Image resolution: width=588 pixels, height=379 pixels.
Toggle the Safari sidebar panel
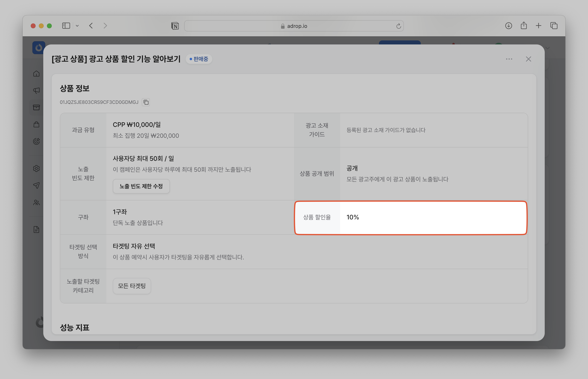tap(66, 26)
